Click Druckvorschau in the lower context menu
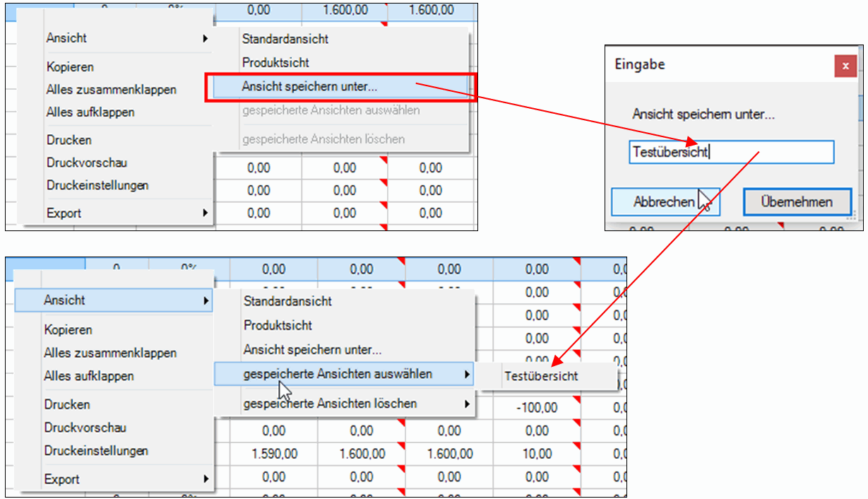868x499 pixels. [x=85, y=428]
